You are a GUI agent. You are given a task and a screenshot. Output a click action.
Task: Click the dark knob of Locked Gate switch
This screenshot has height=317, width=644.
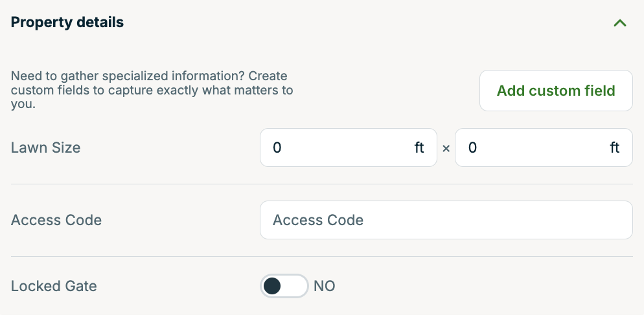click(x=272, y=286)
